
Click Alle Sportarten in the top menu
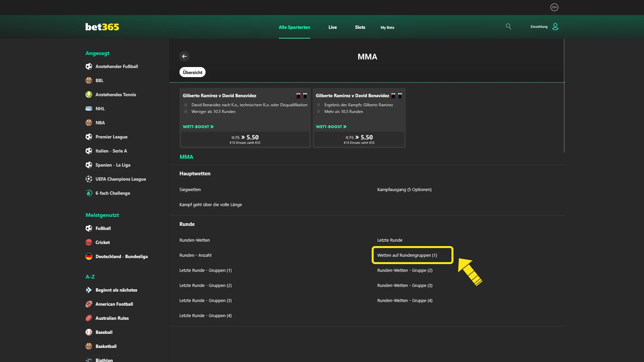294,28
